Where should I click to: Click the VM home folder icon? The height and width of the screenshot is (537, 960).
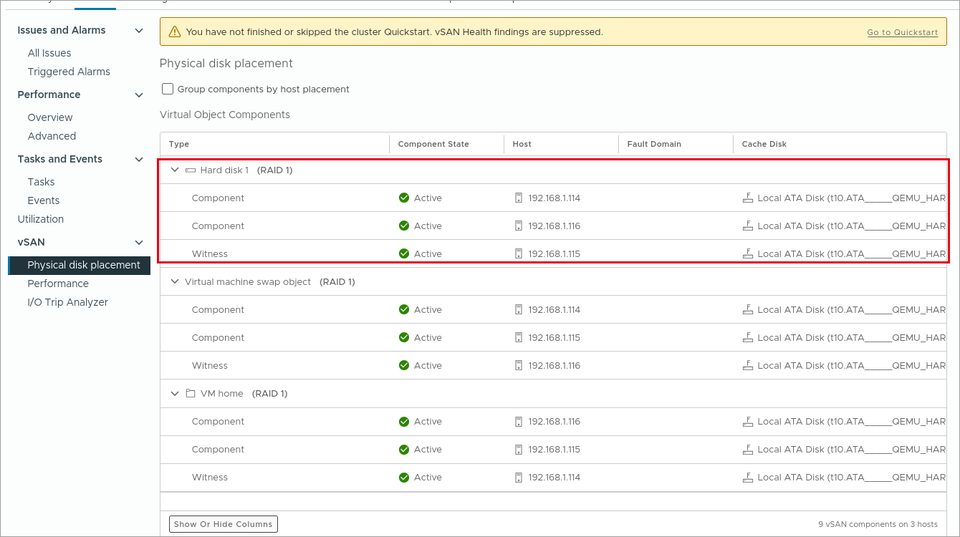[190, 393]
